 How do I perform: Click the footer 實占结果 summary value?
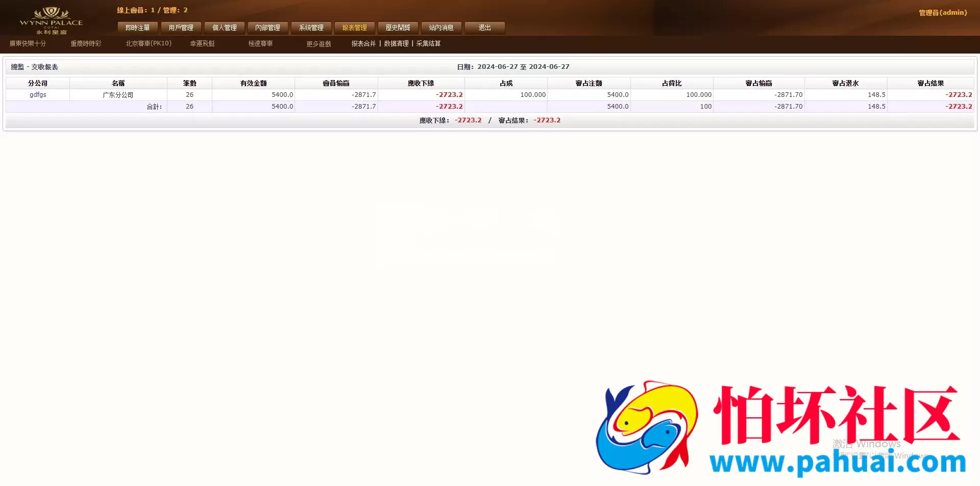[547, 120]
